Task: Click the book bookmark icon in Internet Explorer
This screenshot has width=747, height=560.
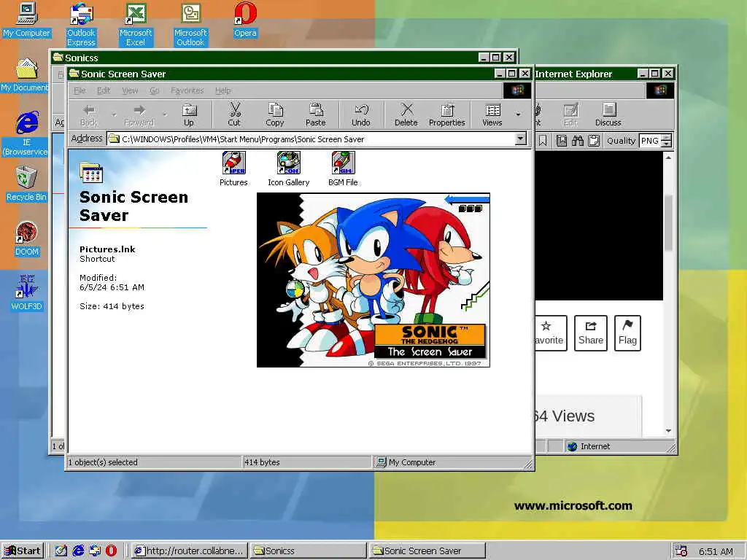Action: [x=562, y=141]
